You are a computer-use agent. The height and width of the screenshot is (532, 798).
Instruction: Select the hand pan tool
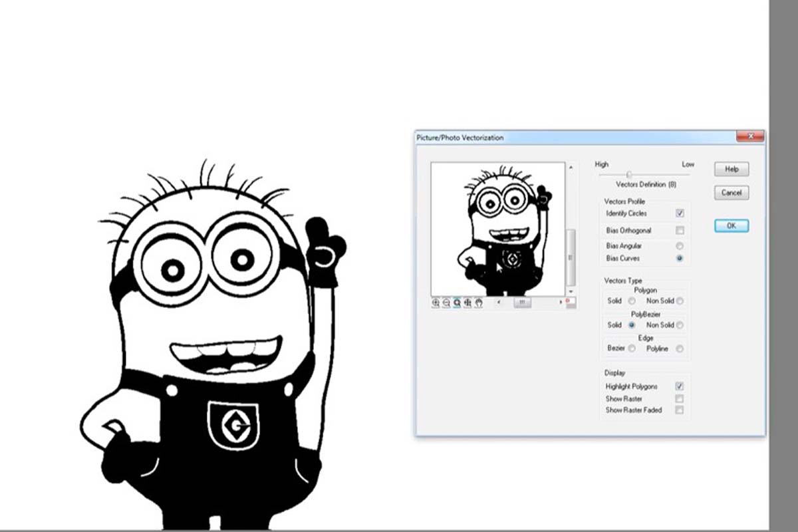[x=479, y=303]
